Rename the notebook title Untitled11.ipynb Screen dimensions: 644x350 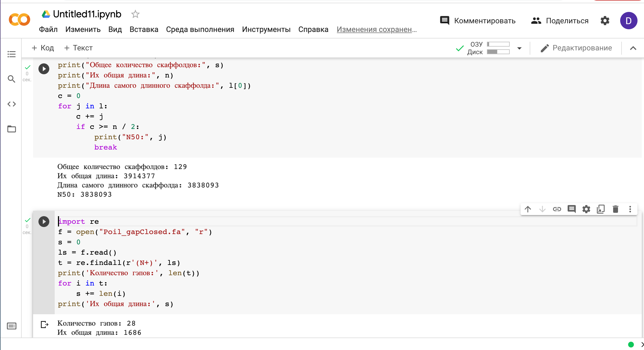coord(87,14)
